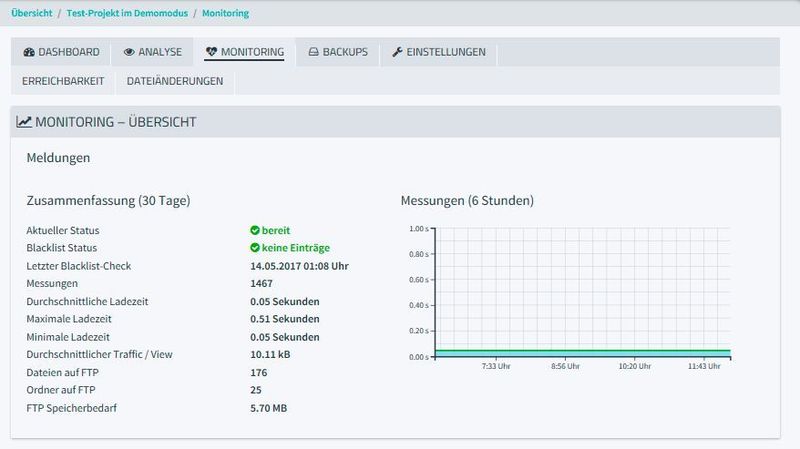The image size is (800, 449).
Task: Click the Dateien auf FTP label
Action: pyautogui.click(x=62, y=372)
